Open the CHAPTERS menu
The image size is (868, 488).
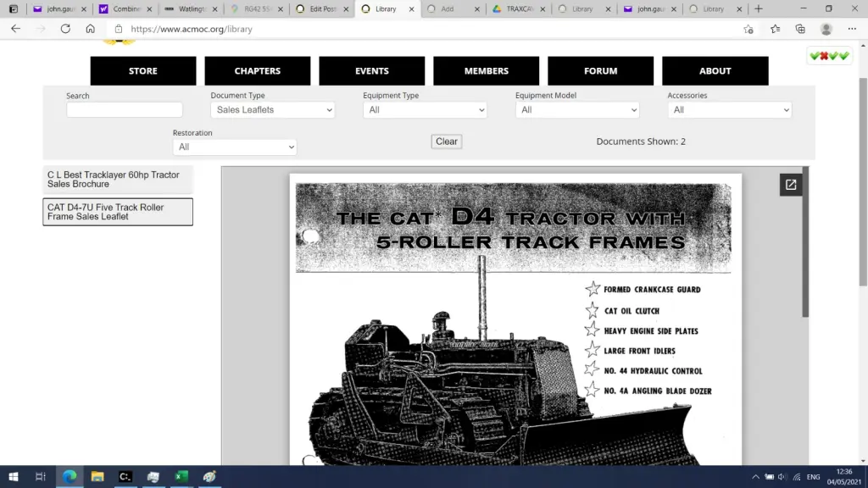point(257,71)
